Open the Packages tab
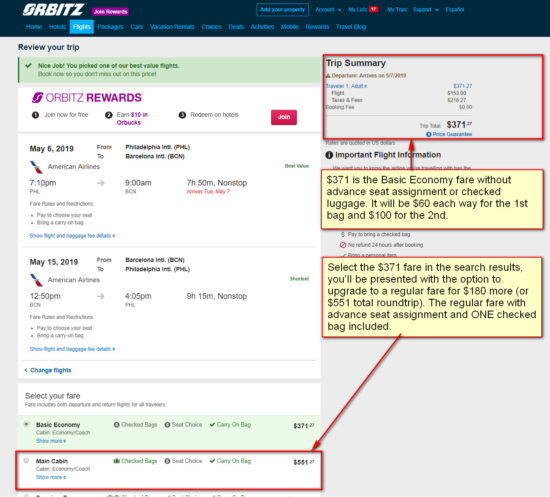The width and height of the screenshot is (550, 497). [x=110, y=27]
